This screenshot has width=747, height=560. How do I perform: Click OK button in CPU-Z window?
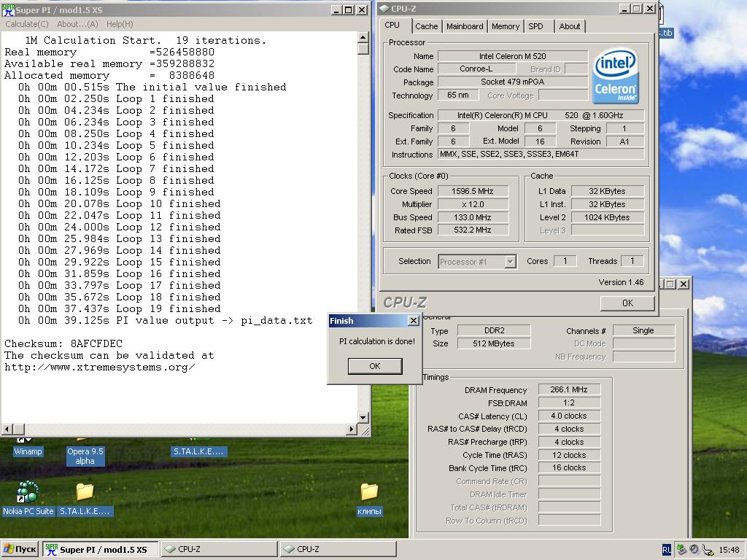(627, 303)
